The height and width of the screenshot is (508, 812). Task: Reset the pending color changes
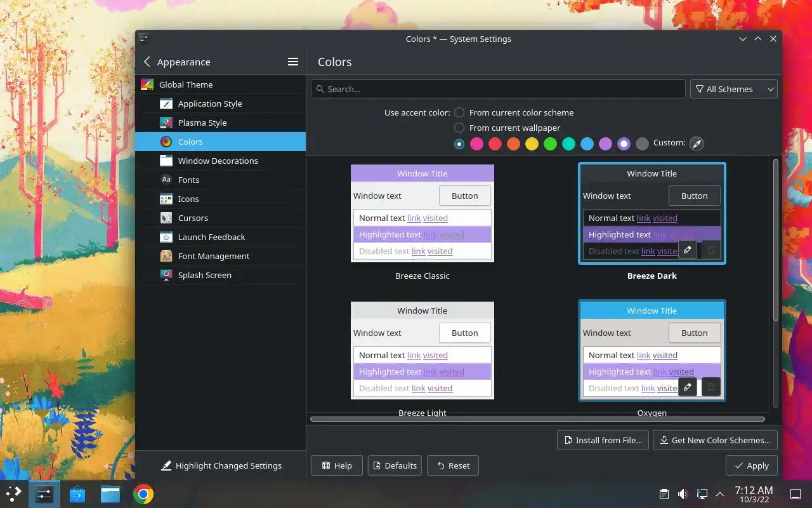click(x=453, y=465)
